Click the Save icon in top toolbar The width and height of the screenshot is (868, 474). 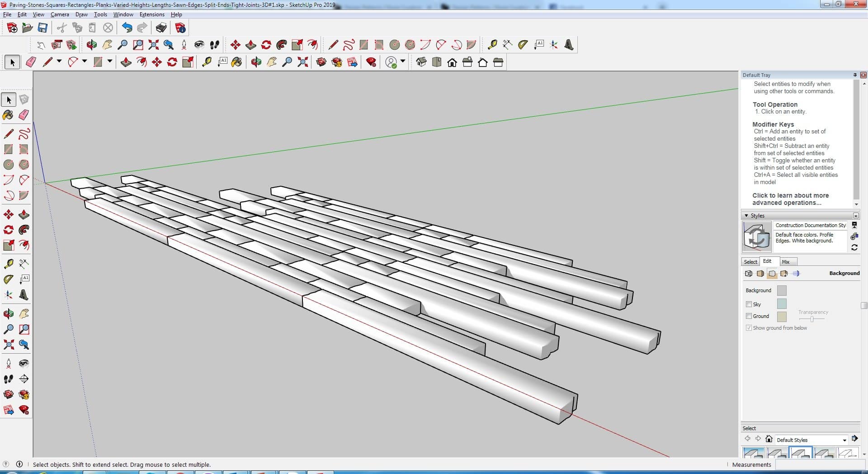point(42,28)
